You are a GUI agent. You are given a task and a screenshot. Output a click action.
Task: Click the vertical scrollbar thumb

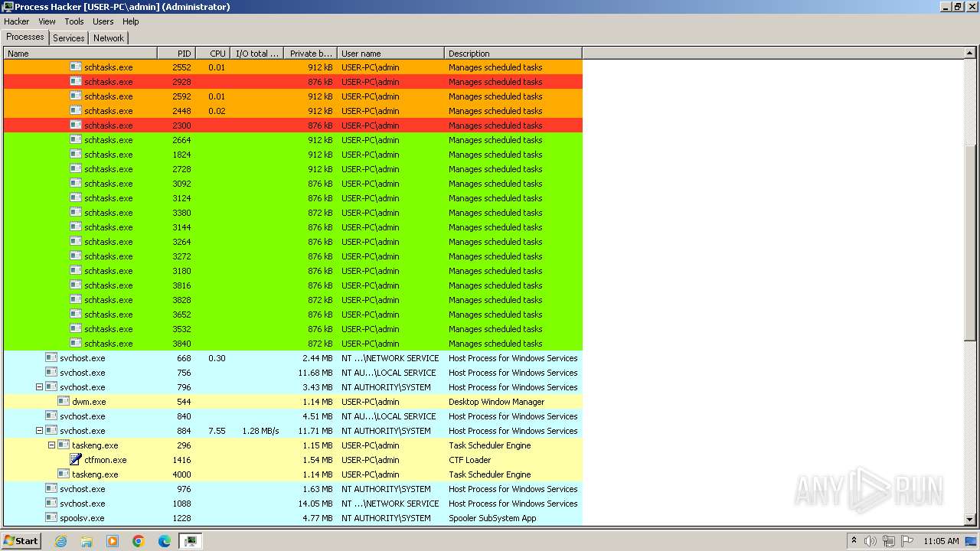(970, 243)
